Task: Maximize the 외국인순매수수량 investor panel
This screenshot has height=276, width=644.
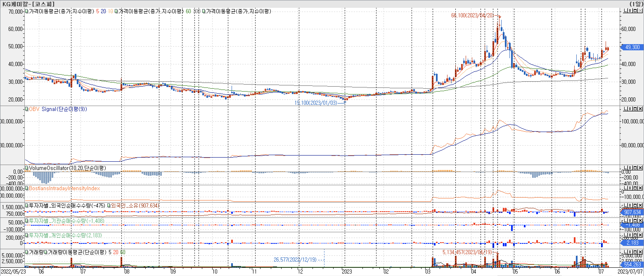Action: 635,205
